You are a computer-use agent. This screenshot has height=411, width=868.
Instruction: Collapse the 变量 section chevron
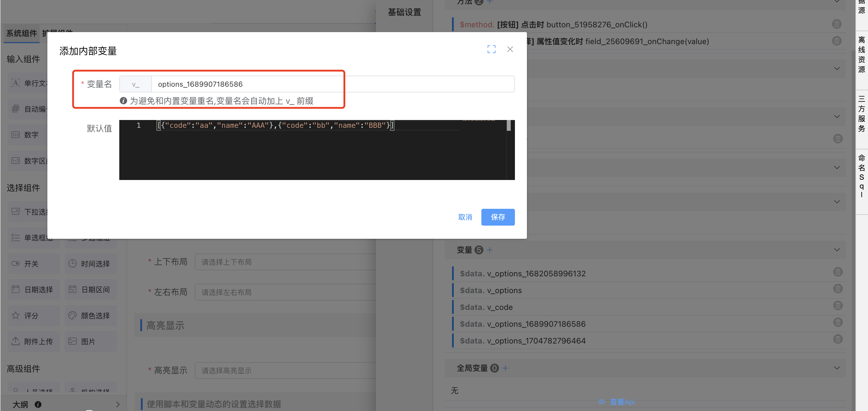tap(837, 250)
